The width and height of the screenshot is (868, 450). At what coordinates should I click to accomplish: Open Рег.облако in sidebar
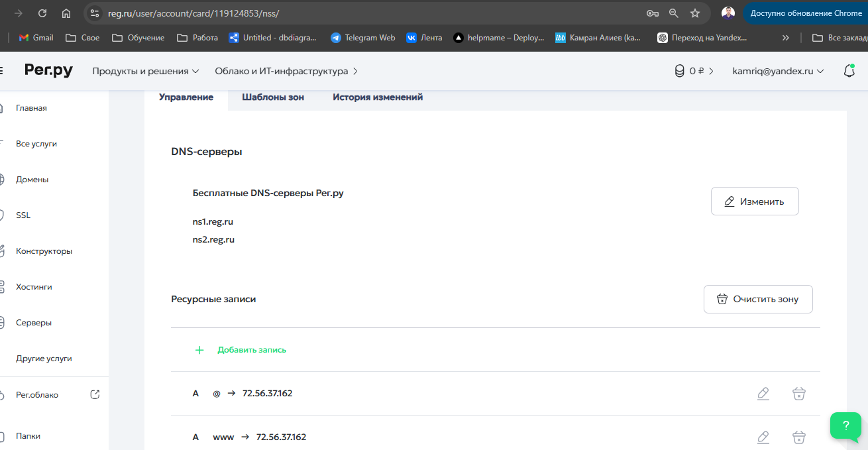[x=37, y=394]
